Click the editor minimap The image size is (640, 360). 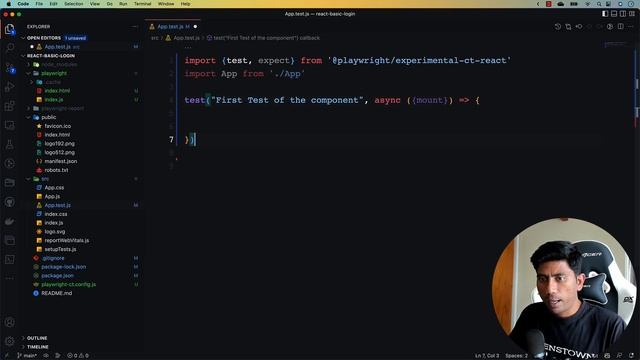617,44
